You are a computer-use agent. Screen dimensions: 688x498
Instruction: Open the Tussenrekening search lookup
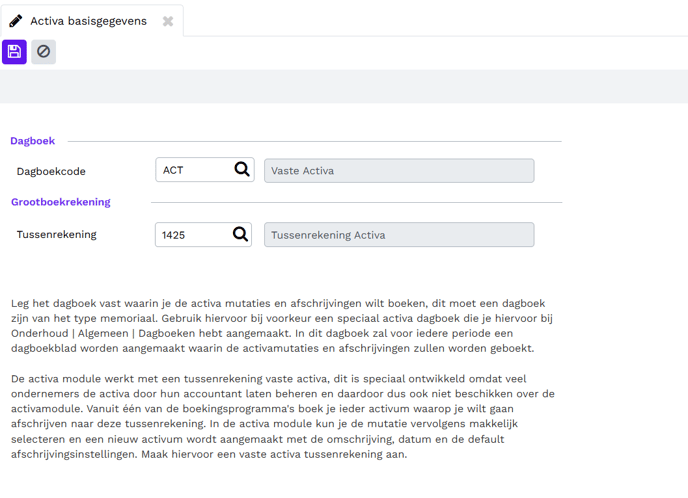coord(241,235)
